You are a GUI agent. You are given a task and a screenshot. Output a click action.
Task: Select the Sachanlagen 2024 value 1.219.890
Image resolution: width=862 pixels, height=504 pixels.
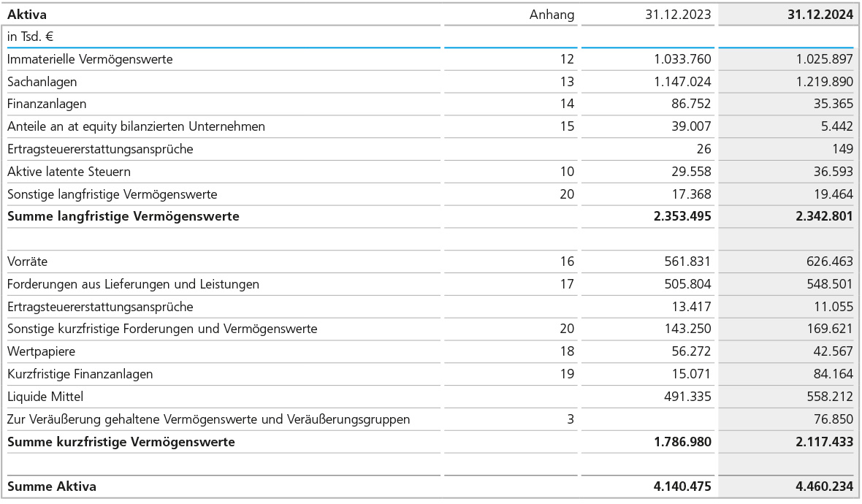825,82
